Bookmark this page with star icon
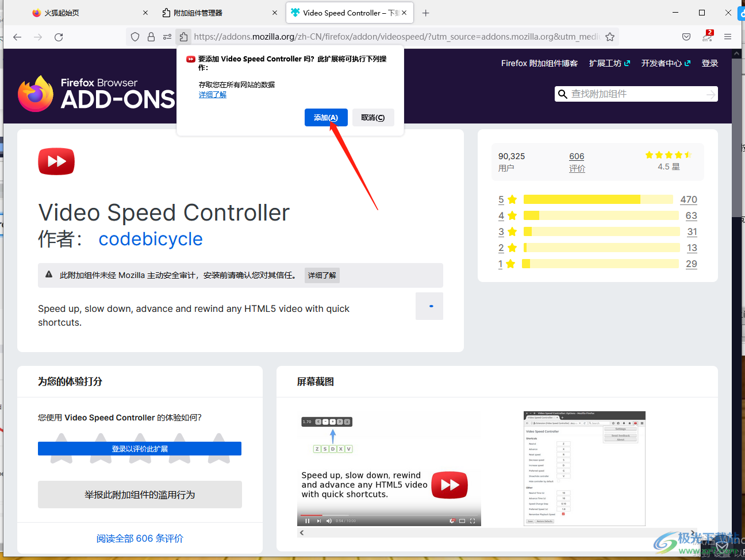 [610, 37]
